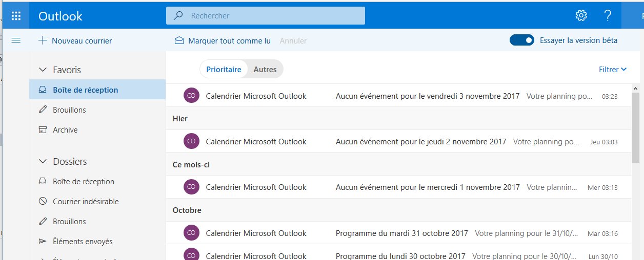Open the settings gear icon
The image size is (644, 260).
click(581, 15)
